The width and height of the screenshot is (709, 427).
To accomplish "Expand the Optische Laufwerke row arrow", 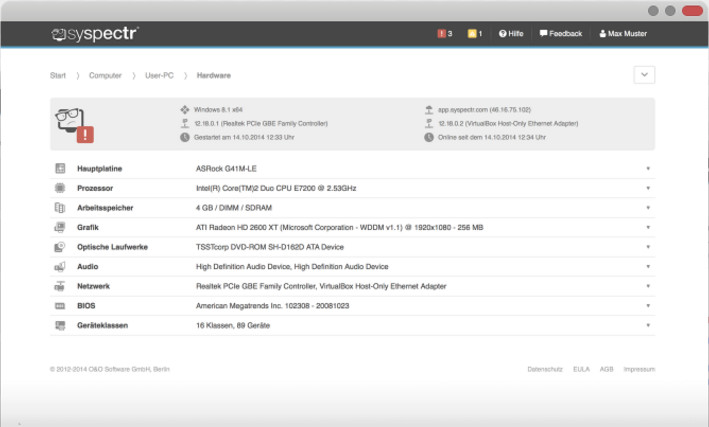I will coord(648,247).
